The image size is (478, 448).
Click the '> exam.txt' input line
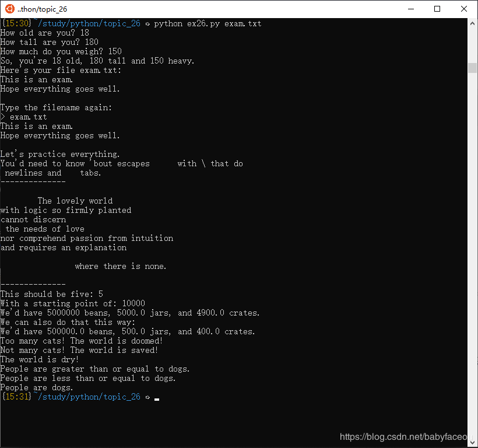click(x=24, y=117)
